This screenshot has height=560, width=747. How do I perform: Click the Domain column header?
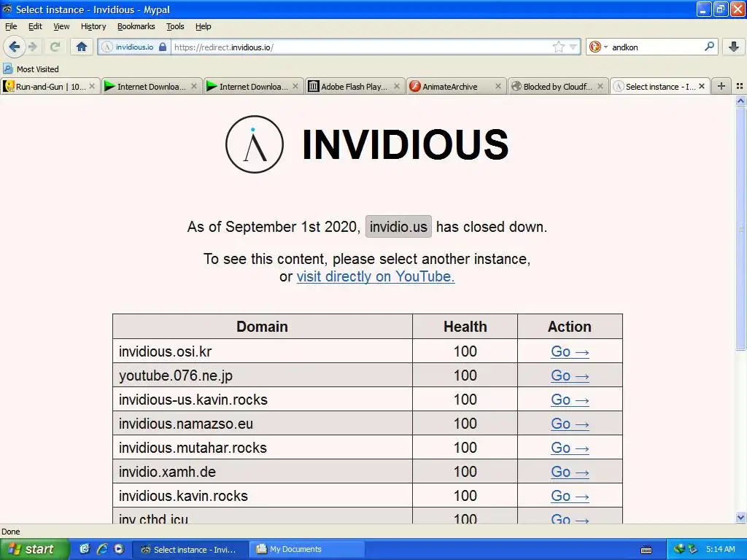[x=262, y=327]
